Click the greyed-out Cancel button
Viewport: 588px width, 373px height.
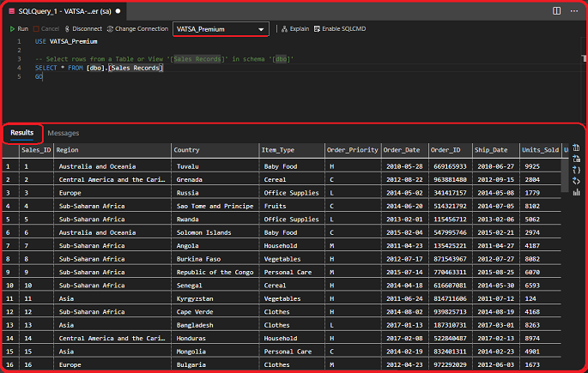coord(46,29)
